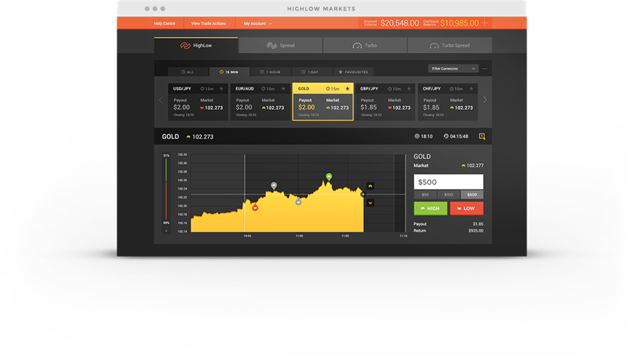Click the $500 investment amount field
Image resolution: width=644 pixels, height=359 pixels.
tap(449, 182)
